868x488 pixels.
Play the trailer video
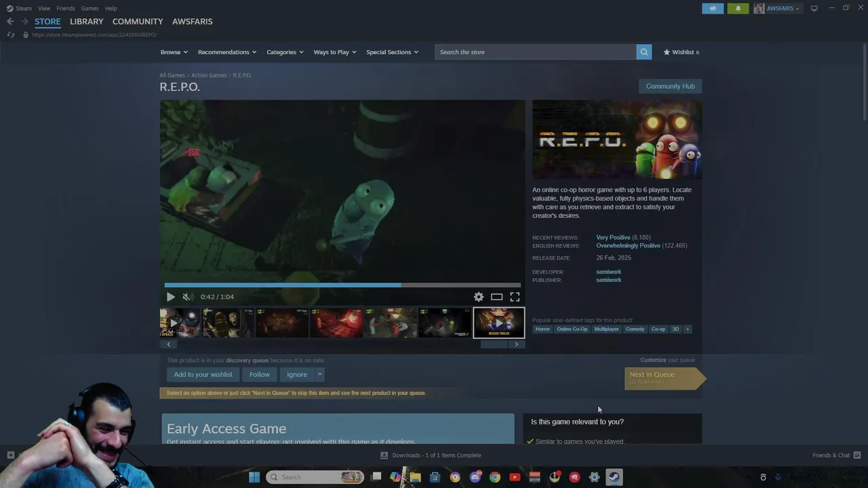[x=170, y=297]
